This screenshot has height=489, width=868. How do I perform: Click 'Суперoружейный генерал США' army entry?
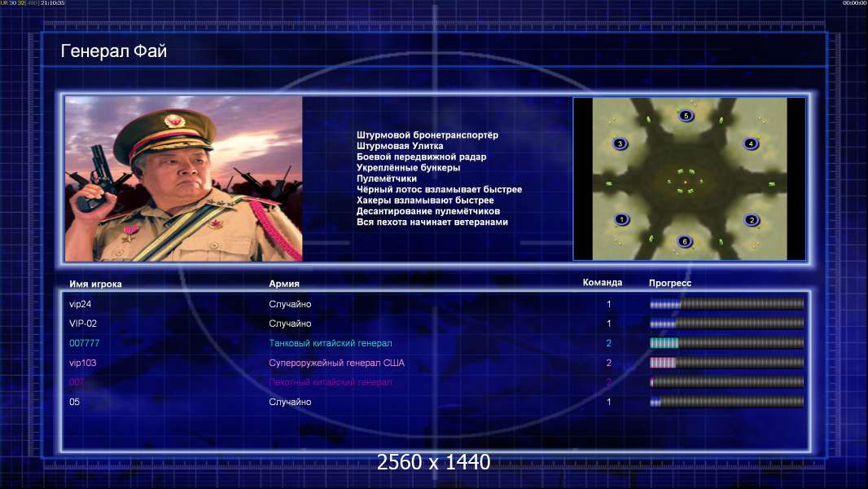[x=336, y=363]
